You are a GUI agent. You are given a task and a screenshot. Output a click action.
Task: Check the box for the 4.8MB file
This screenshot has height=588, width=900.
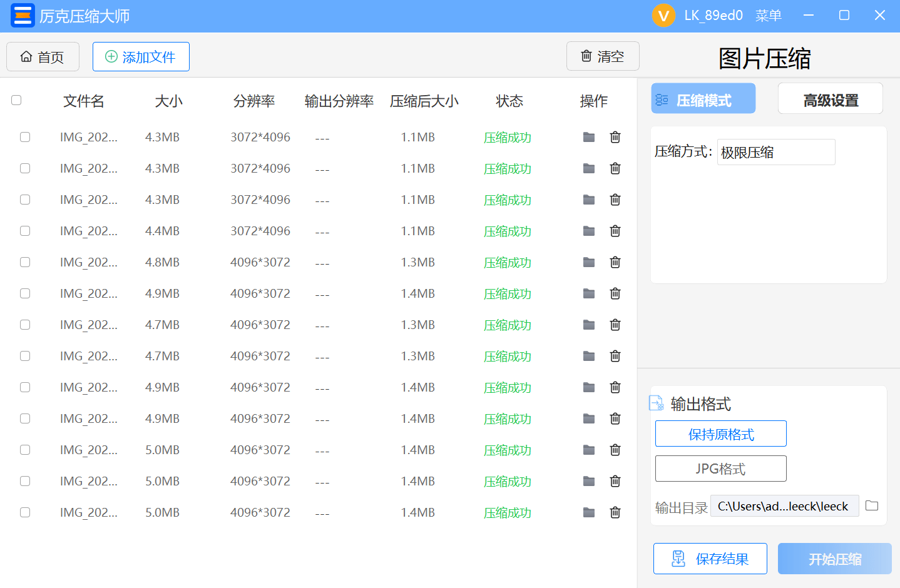click(25, 262)
